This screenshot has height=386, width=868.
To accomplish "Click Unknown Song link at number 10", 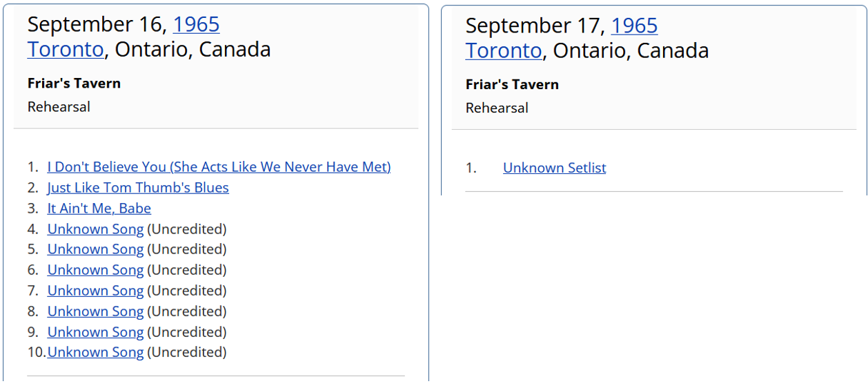I will pyautogui.click(x=95, y=352).
